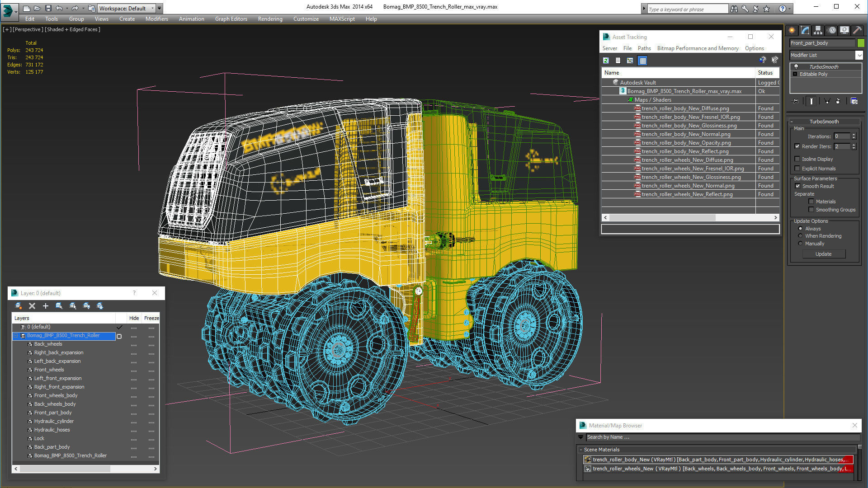Viewport: 868px width, 488px height.
Task: Click the Iterations spinner arrows
Action: point(854,136)
